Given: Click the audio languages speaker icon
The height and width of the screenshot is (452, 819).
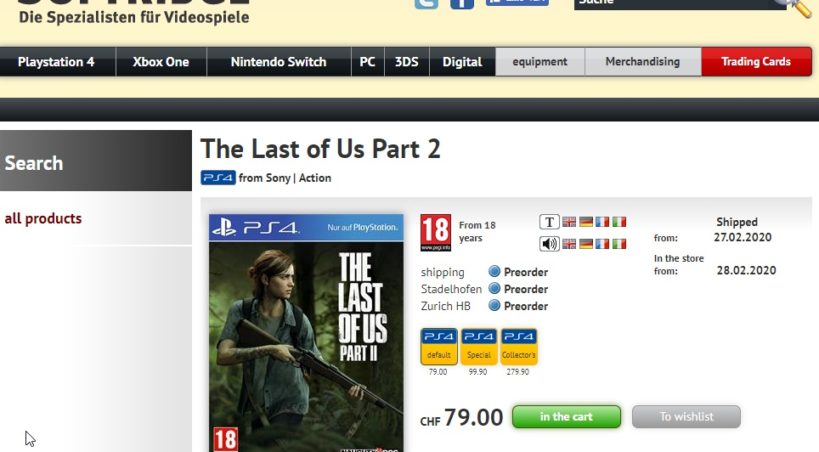Looking at the screenshot, I should [x=549, y=244].
